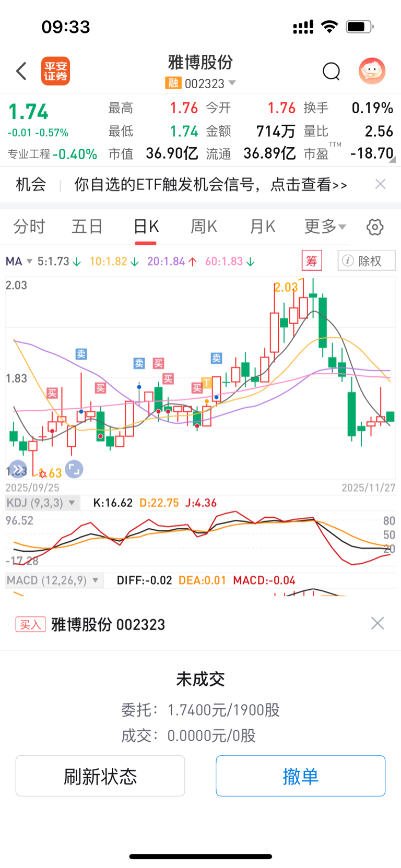Select the 日K tab
The height and width of the screenshot is (868, 401).
146,227
